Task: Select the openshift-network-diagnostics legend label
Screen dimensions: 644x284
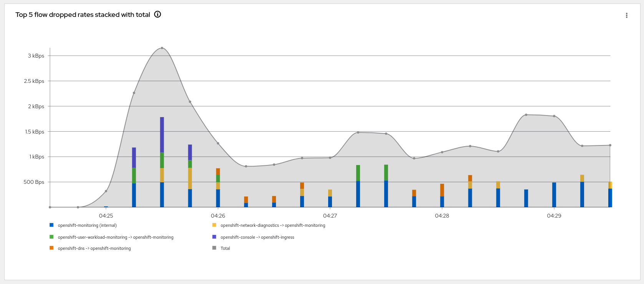Action: click(x=273, y=226)
